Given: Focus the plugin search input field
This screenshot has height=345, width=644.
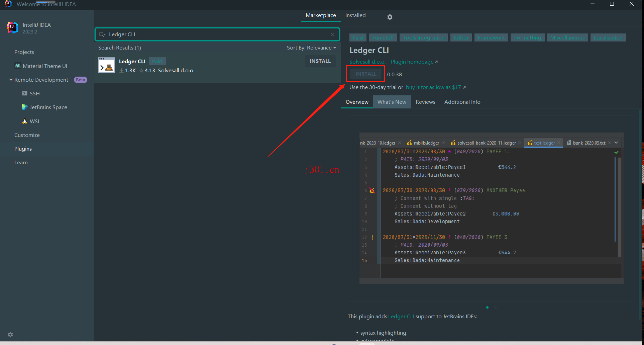Looking at the screenshot, I should coord(217,34).
